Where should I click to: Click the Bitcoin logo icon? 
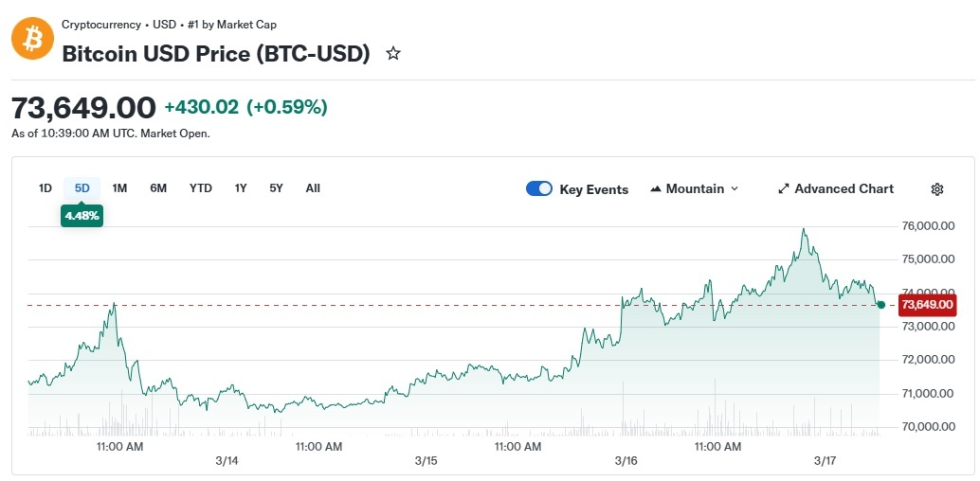[x=32, y=39]
